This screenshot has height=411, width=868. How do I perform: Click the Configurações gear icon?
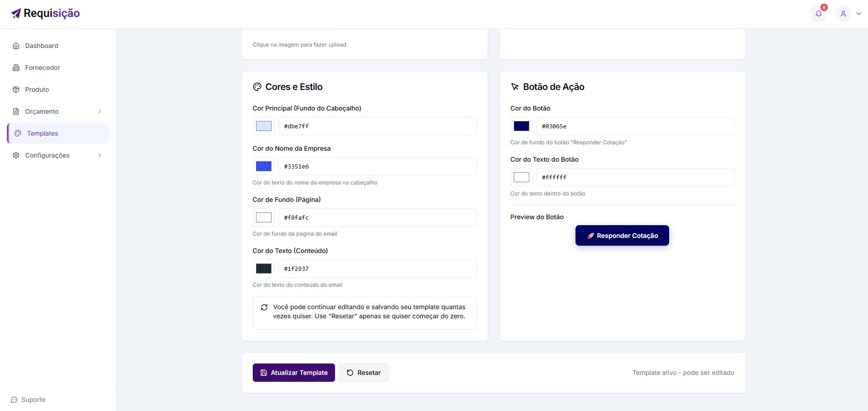point(16,155)
